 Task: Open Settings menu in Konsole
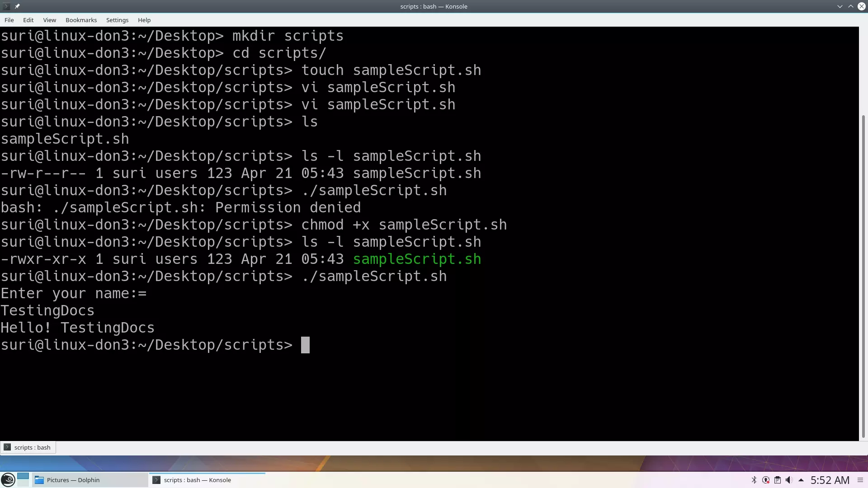click(x=118, y=20)
